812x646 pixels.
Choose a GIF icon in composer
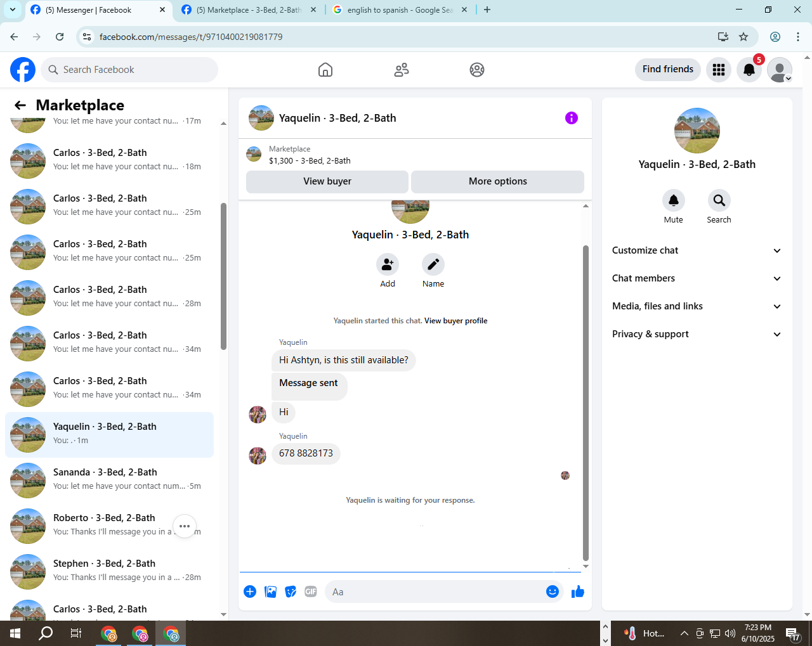pyautogui.click(x=311, y=591)
